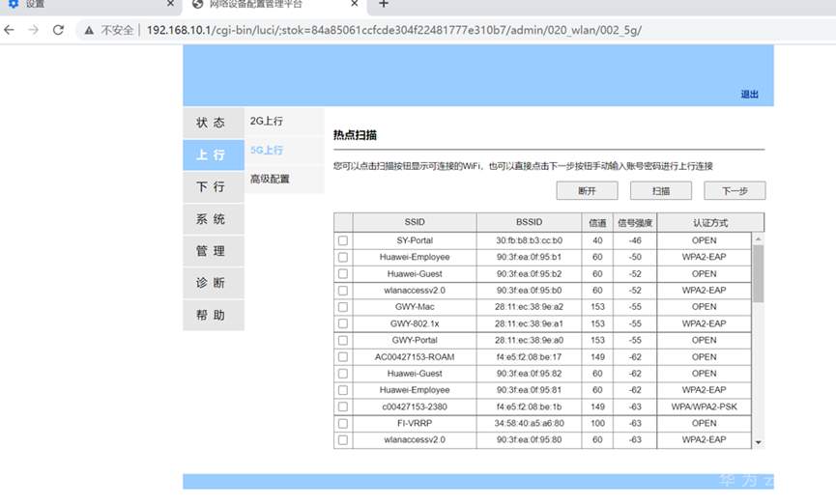Open the 下行 sidebar menu
This screenshot has width=836, height=504.
(214, 187)
